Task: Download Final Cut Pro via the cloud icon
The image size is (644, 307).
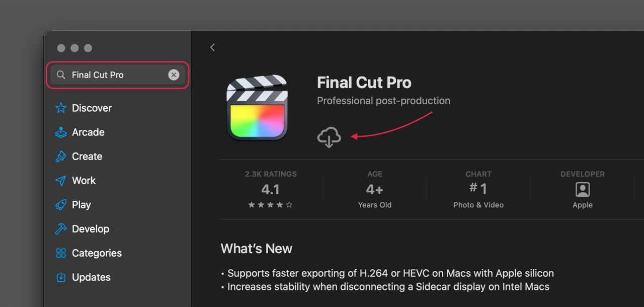Action: (x=329, y=136)
